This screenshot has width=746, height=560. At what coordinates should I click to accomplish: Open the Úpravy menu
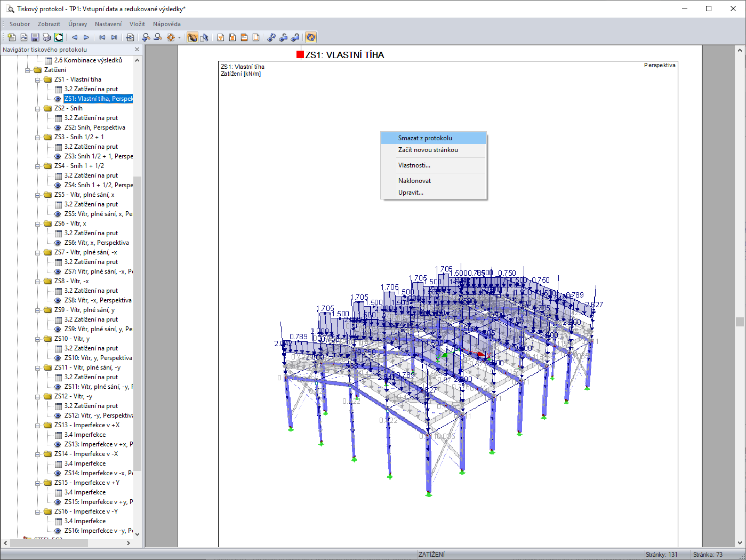[x=78, y=24]
